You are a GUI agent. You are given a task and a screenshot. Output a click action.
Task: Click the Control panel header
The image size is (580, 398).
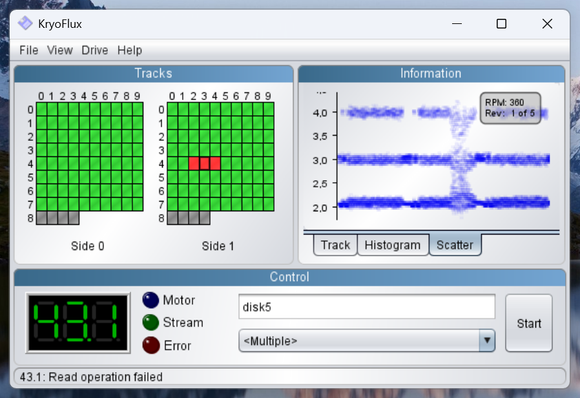pyautogui.click(x=290, y=277)
